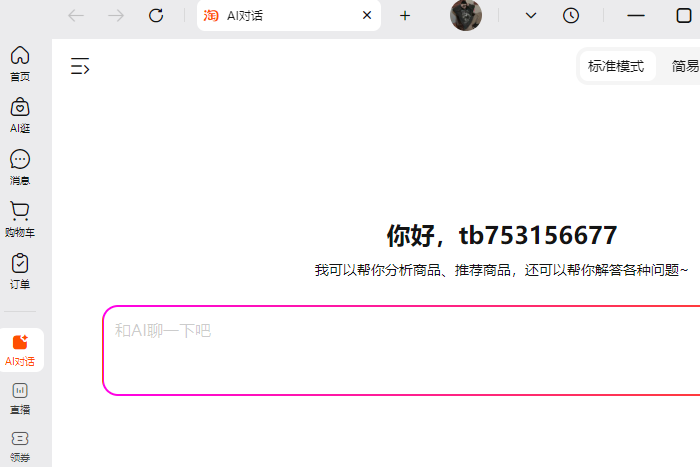
Task: Click the refresh page icon
Action: 156,15
